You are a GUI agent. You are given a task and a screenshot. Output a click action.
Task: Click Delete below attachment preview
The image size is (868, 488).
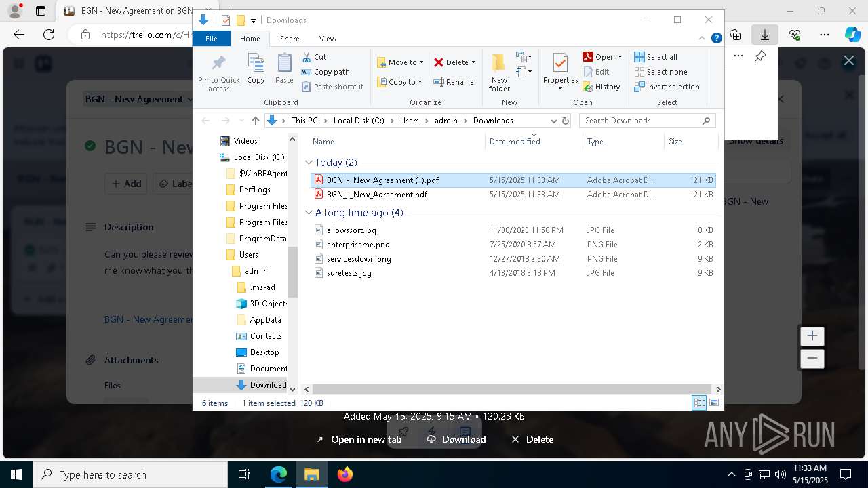click(532, 439)
